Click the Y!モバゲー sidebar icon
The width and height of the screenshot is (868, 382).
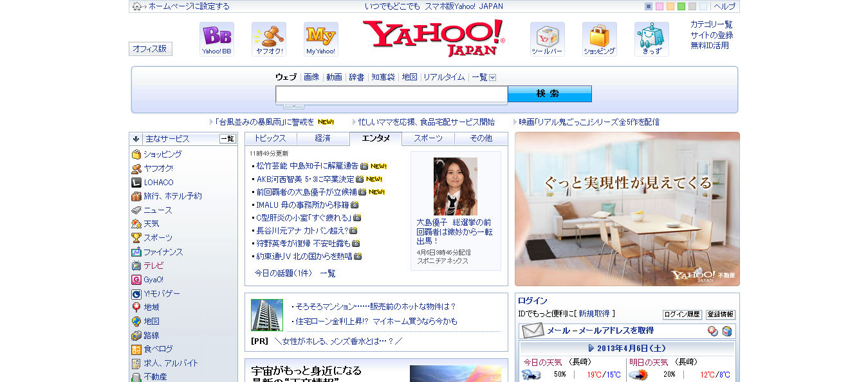pos(136,294)
